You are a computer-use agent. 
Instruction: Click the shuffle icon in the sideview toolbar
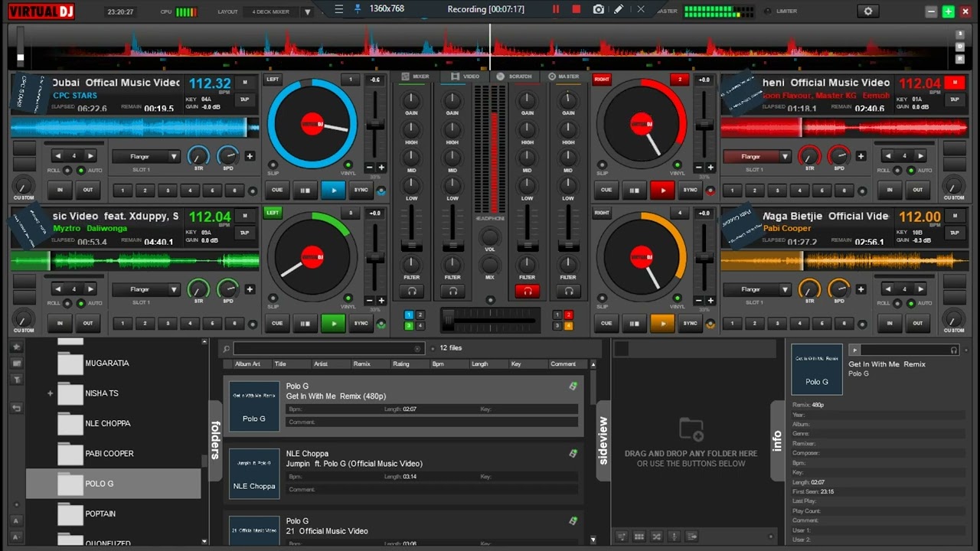655,536
